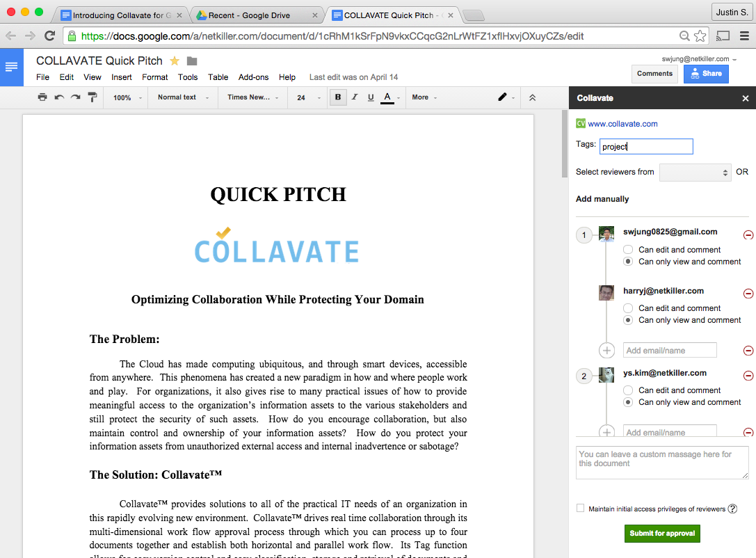Open the text color picker
Viewport: 756px width, 558px height.
387,97
